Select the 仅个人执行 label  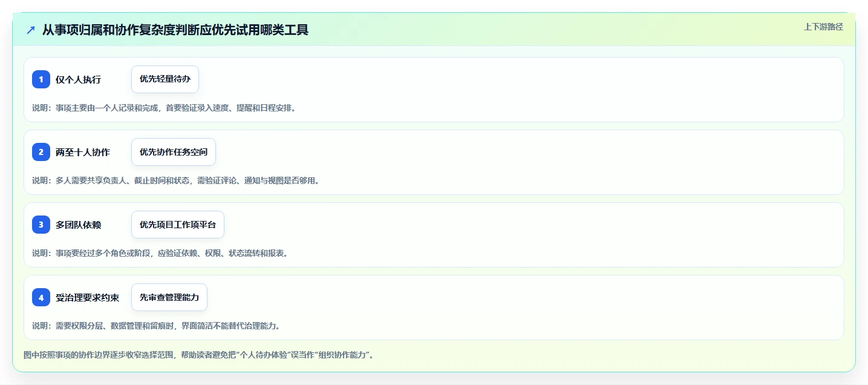click(x=78, y=79)
